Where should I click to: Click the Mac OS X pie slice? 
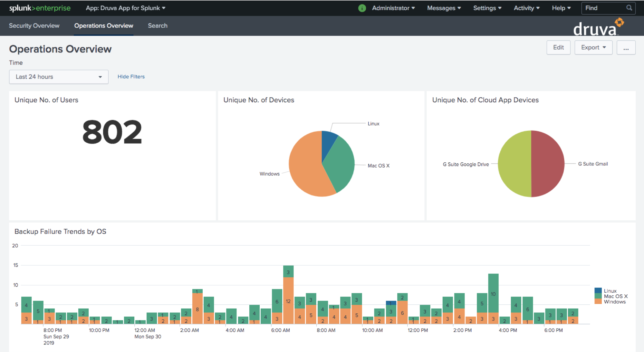coord(341,164)
